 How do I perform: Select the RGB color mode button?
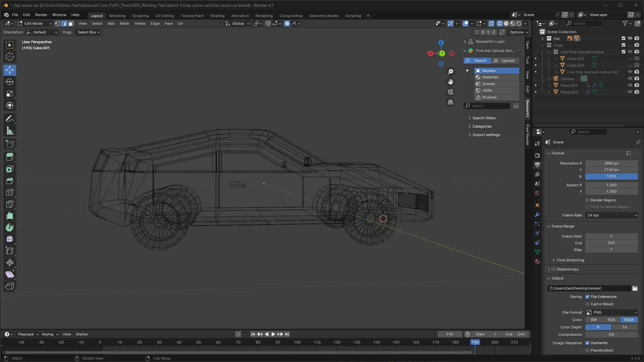611,320
